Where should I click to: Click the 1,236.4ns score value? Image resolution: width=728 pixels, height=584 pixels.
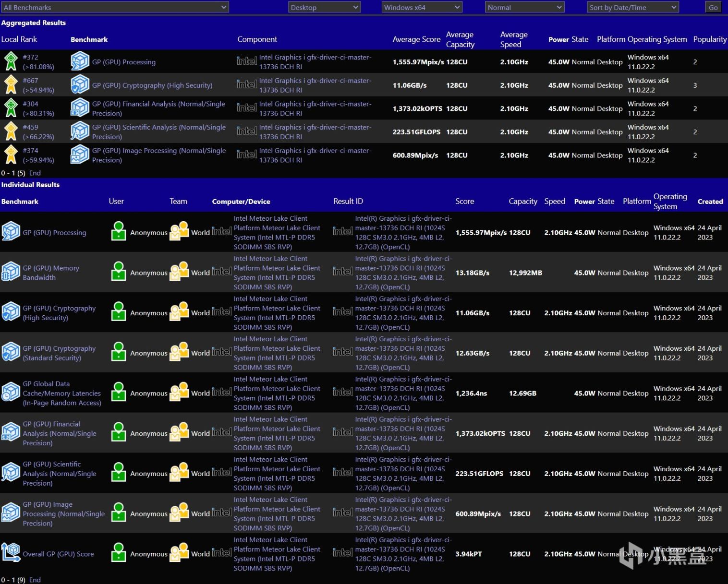pos(471,393)
